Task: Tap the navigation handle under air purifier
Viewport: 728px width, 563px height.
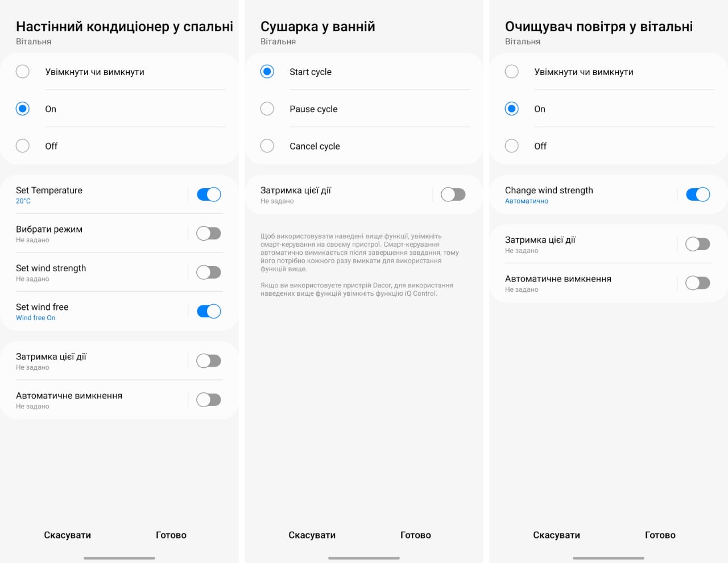Action: [609, 558]
